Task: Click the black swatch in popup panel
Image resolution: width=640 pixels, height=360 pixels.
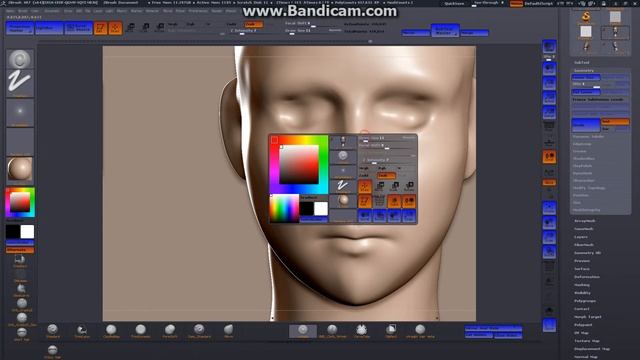Action: (x=307, y=209)
